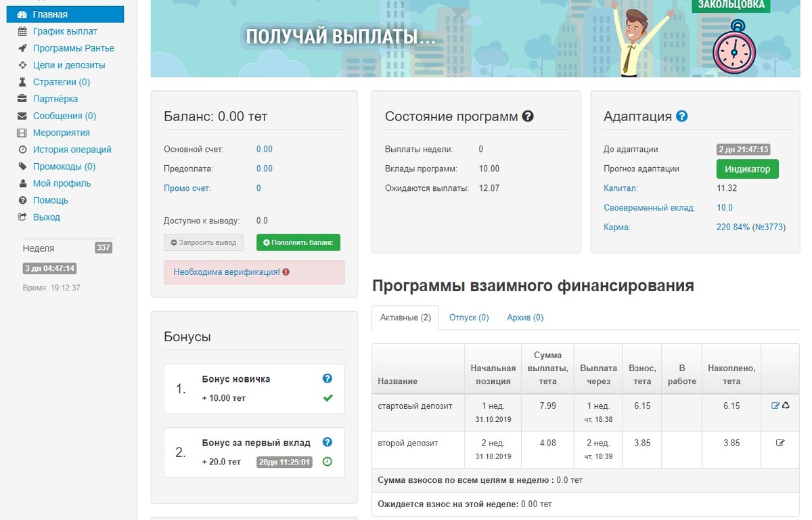
Task: Click Ожидаются выплаты value 12.07
Action: [x=489, y=188]
